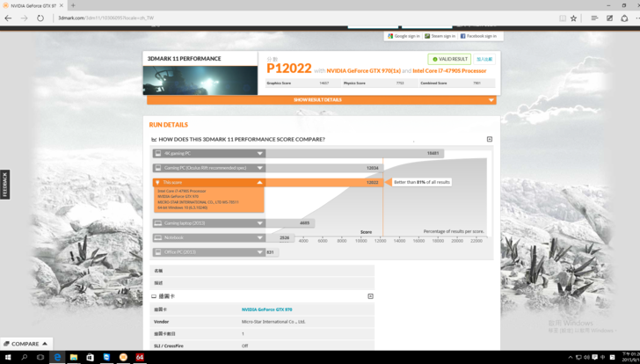Click the volume speaker tray icon
This screenshot has width=640, height=364.
586,358
